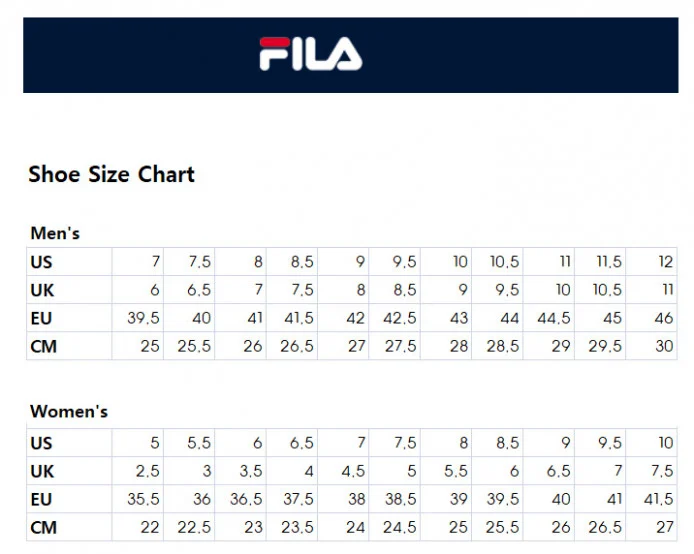Image resolution: width=694 pixels, height=554 pixels.
Task: Click the CM row label in Women's table
Action: [43, 527]
